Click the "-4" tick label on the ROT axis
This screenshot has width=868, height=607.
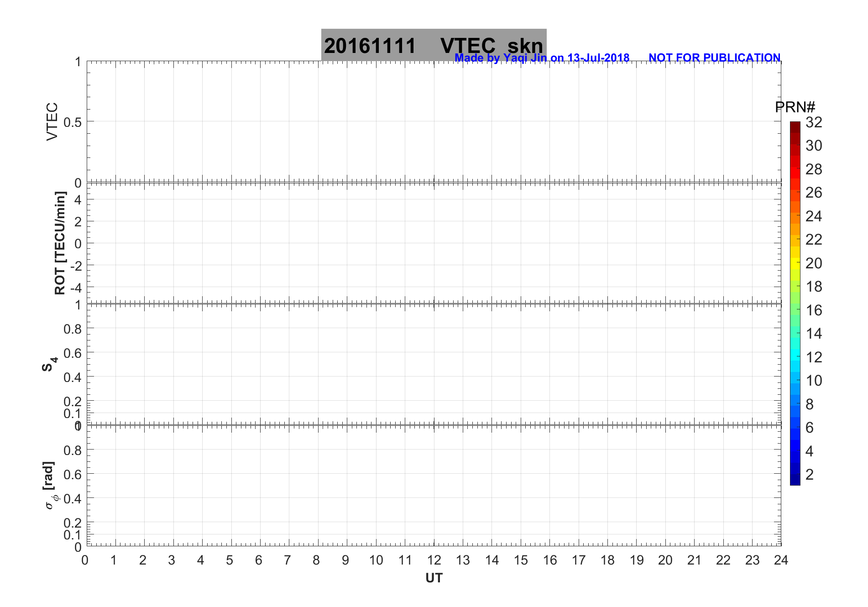point(76,288)
